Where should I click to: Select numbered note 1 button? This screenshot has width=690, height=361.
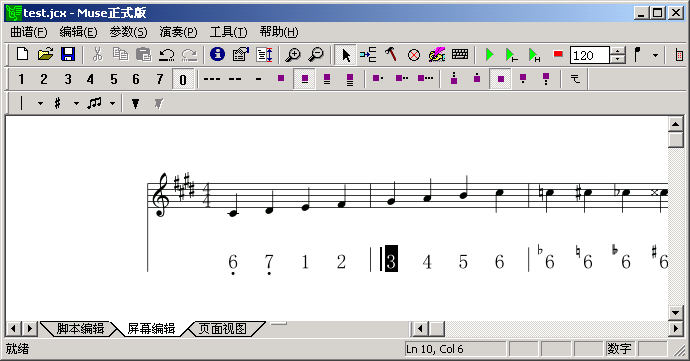click(21, 79)
